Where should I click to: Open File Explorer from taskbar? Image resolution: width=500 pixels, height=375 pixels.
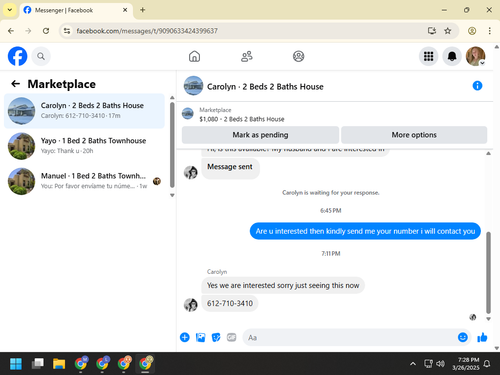tap(59, 364)
